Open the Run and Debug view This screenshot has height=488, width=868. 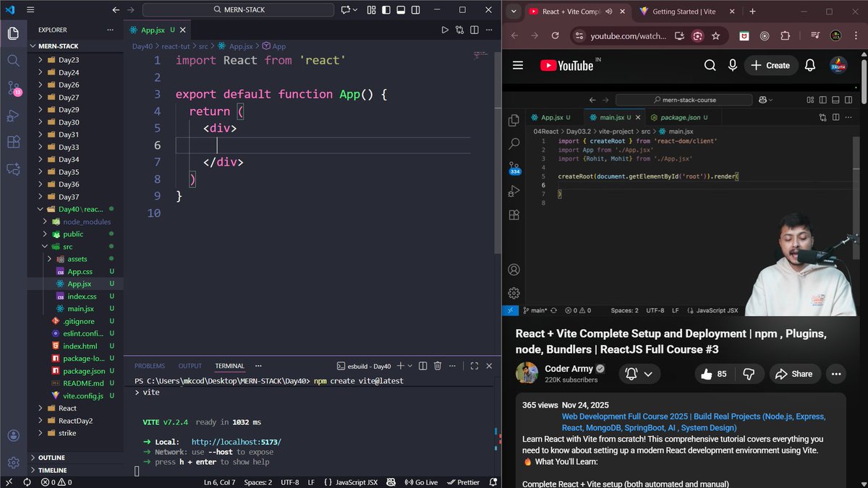click(x=13, y=115)
